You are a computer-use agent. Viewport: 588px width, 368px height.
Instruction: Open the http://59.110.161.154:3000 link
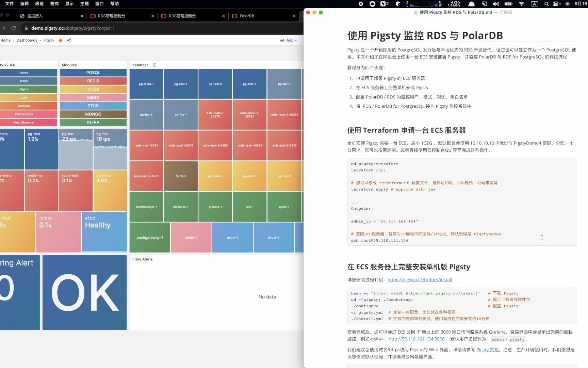416,339
